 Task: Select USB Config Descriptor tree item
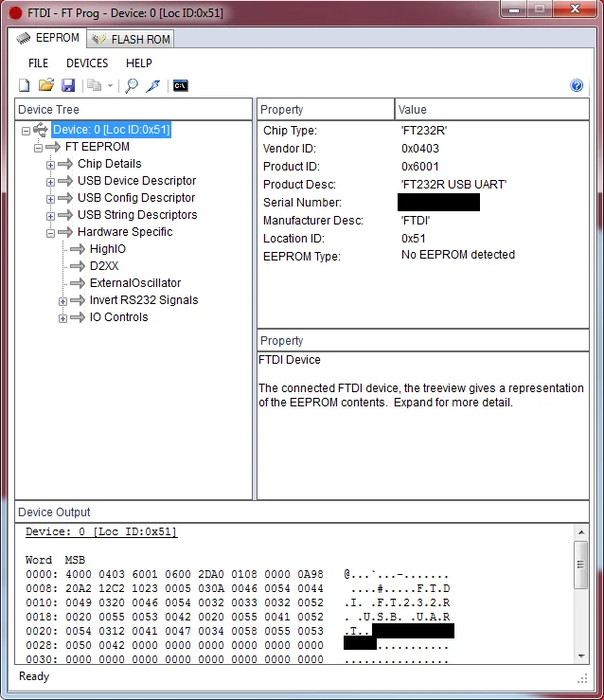point(136,198)
